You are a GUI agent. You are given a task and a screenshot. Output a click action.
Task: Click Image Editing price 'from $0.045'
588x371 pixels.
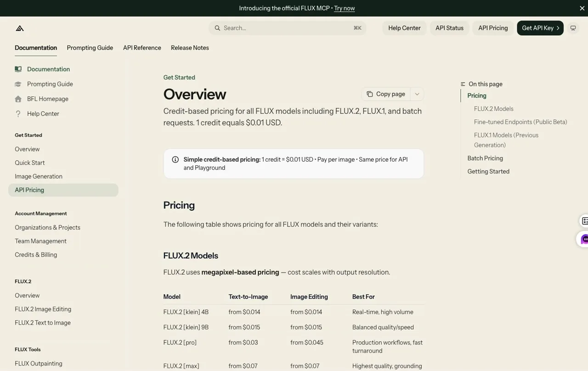(x=307, y=343)
